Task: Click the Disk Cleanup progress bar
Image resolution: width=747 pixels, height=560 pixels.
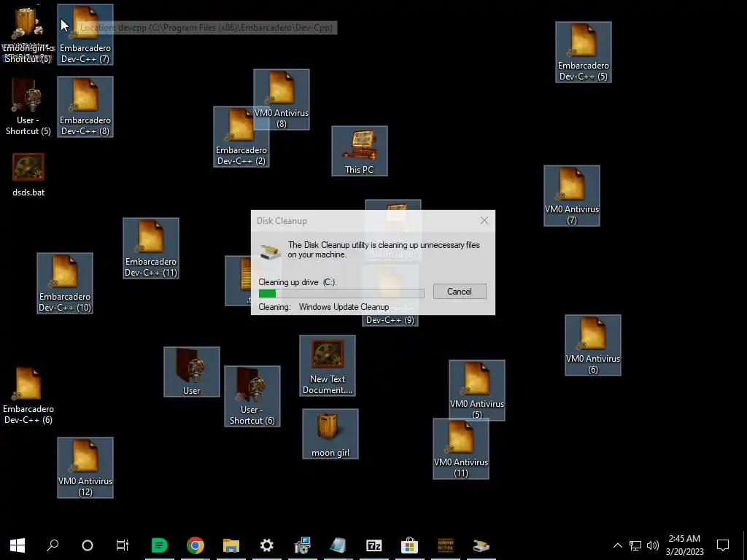Action: pyautogui.click(x=341, y=294)
